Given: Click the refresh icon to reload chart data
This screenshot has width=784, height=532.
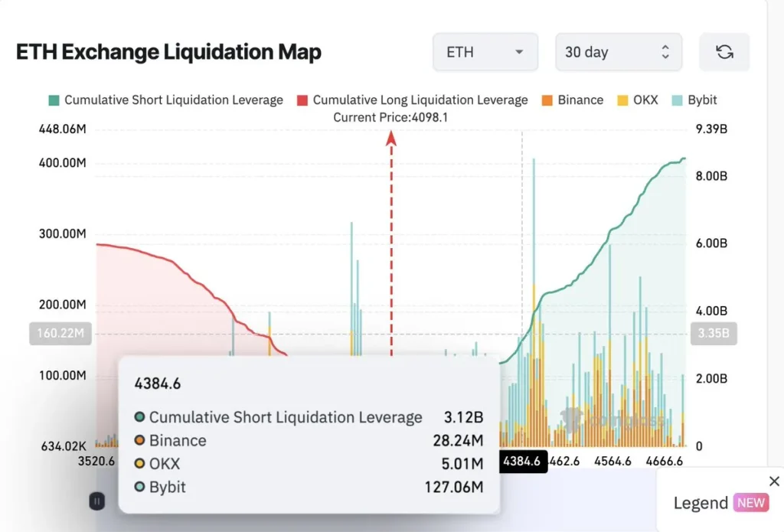Looking at the screenshot, I should coord(724,52).
